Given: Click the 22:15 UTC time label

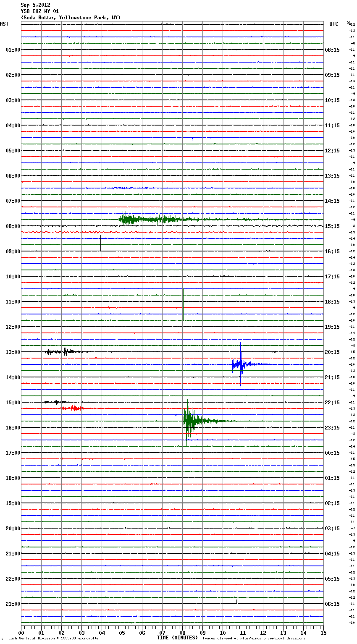Looking at the screenshot, I should click(332, 402).
